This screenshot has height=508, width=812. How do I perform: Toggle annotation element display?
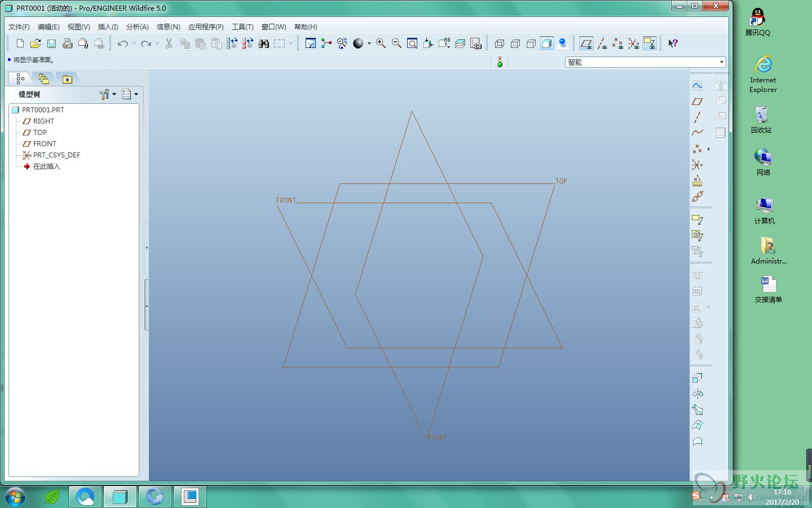[650, 43]
